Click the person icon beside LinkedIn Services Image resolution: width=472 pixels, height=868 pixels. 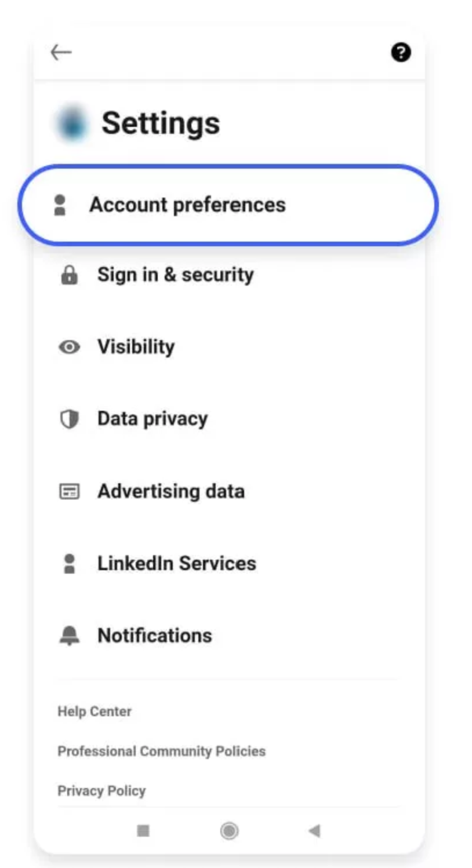click(69, 564)
